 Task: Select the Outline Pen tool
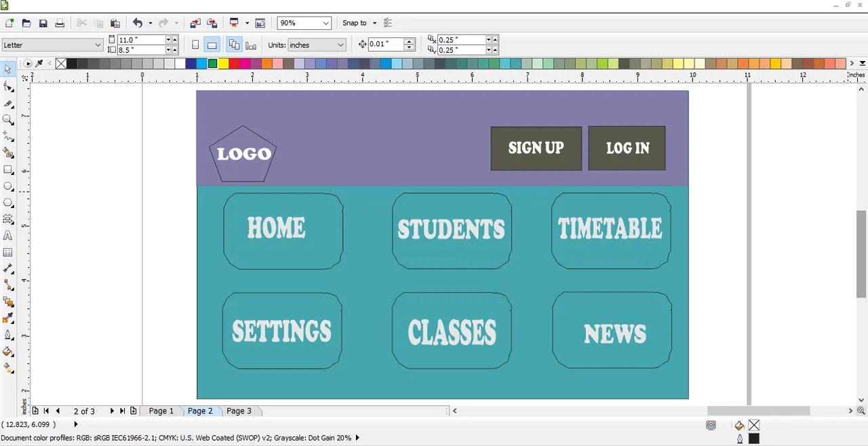(x=8, y=336)
